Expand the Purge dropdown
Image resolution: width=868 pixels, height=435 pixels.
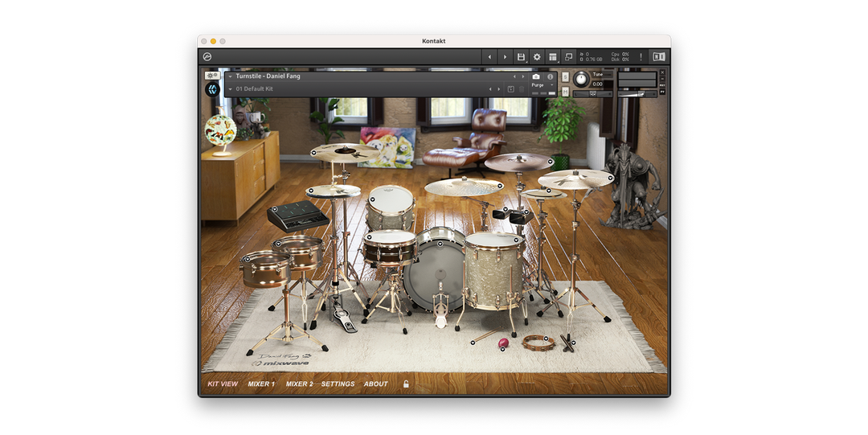(542, 84)
